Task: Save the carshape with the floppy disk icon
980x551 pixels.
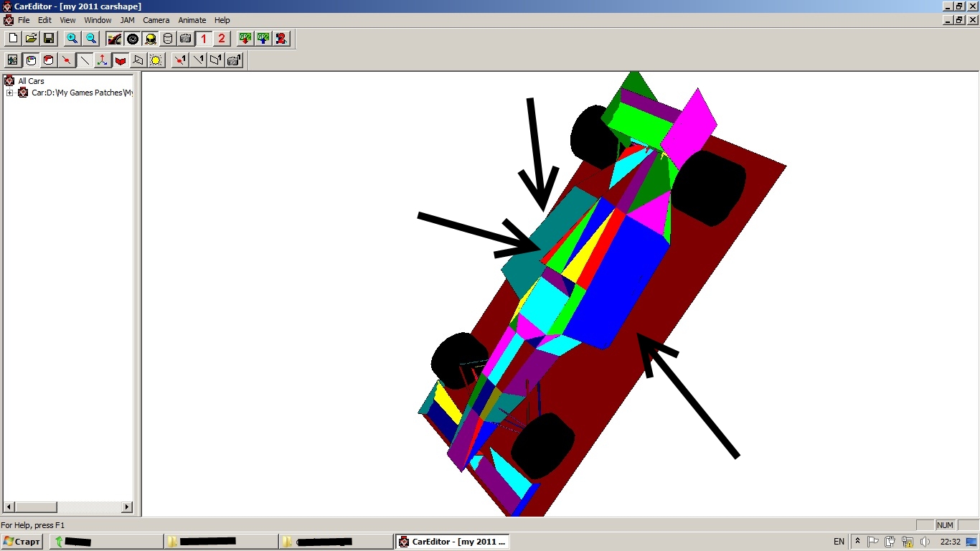Action: click(49, 39)
